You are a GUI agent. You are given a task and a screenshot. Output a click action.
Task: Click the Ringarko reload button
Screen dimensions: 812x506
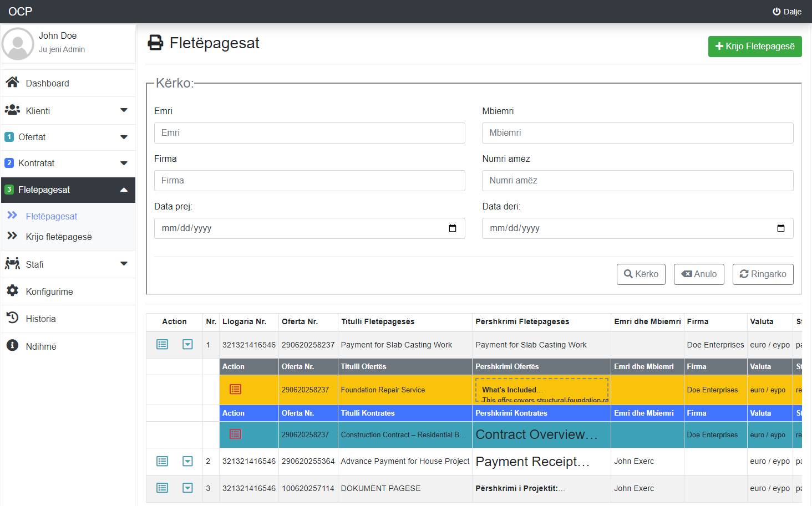tap(763, 274)
